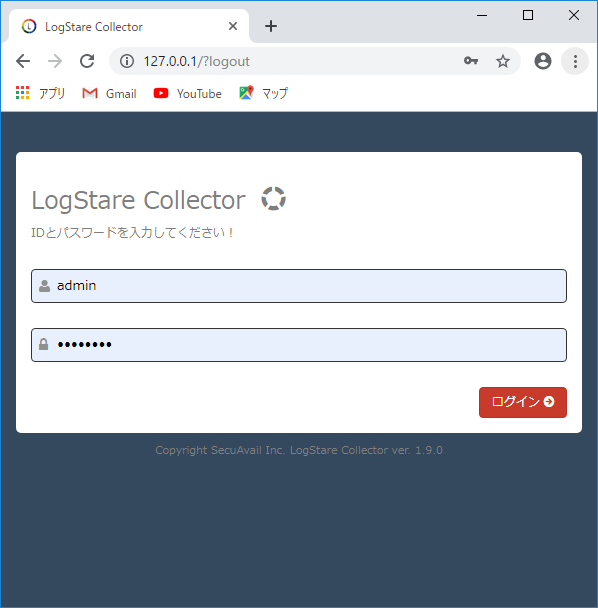Viewport: 598px width, 608px height.
Task: Focus the password input field
Action: tap(299, 345)
